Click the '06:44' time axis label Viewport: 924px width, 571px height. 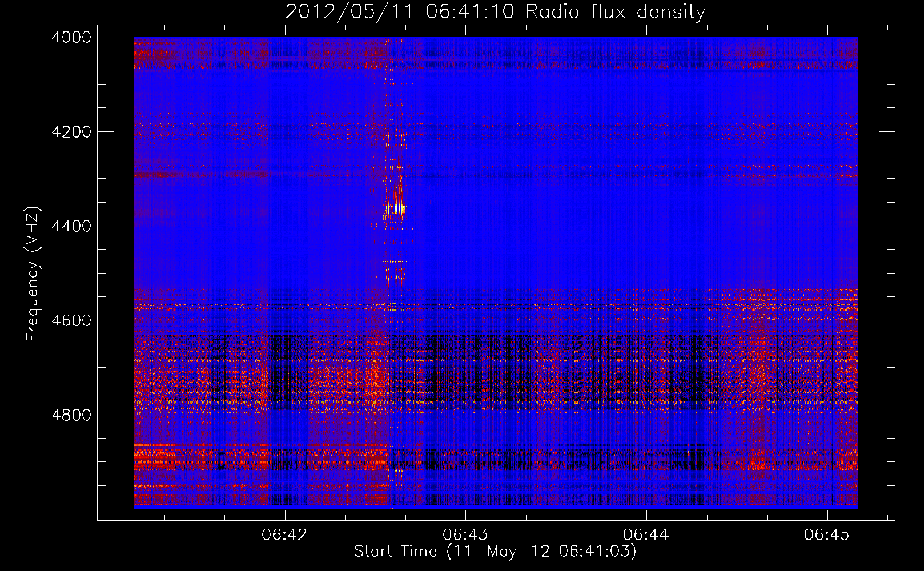646,535
